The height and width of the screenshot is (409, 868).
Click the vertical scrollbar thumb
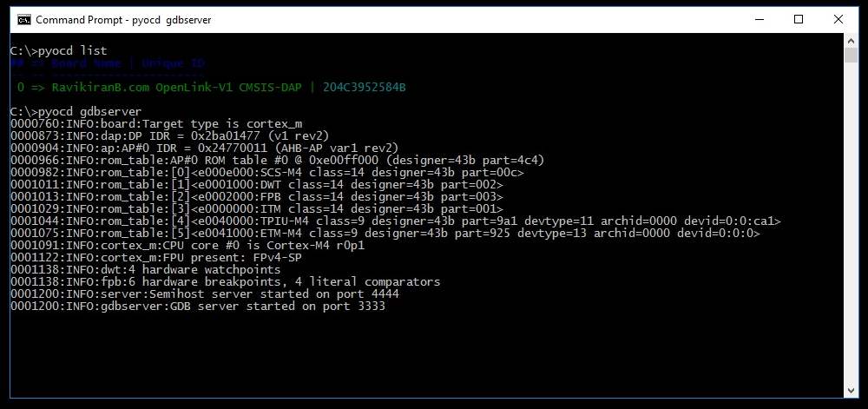click(851, 56)
